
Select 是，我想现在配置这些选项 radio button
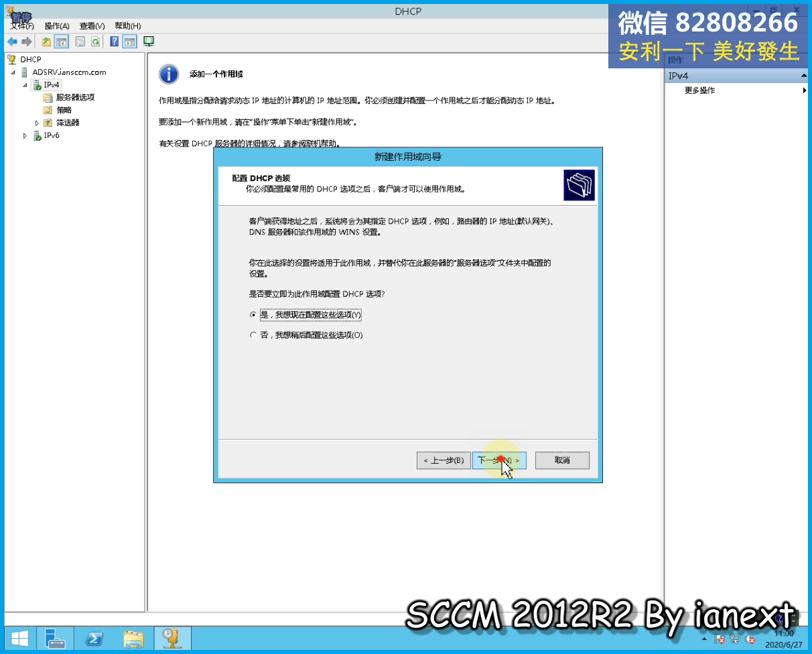253,315
